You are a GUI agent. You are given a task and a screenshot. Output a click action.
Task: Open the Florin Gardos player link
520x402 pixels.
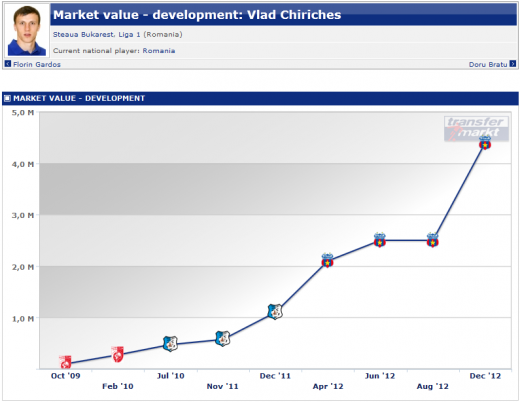[x=37, y=64]
